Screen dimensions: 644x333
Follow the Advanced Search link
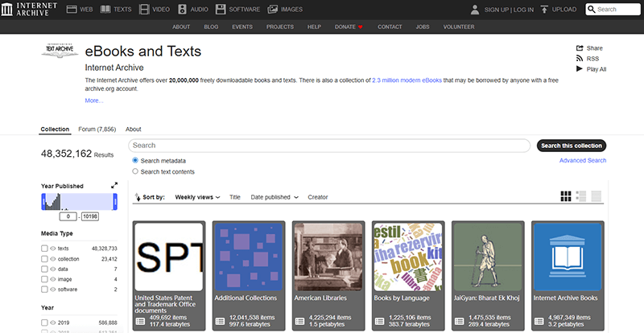(x=582, y=161)
